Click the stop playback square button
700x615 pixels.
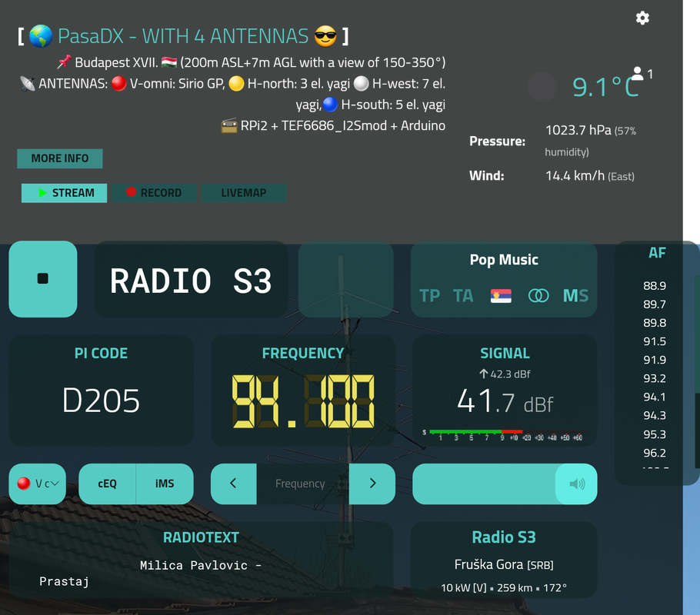pos(43,279)
